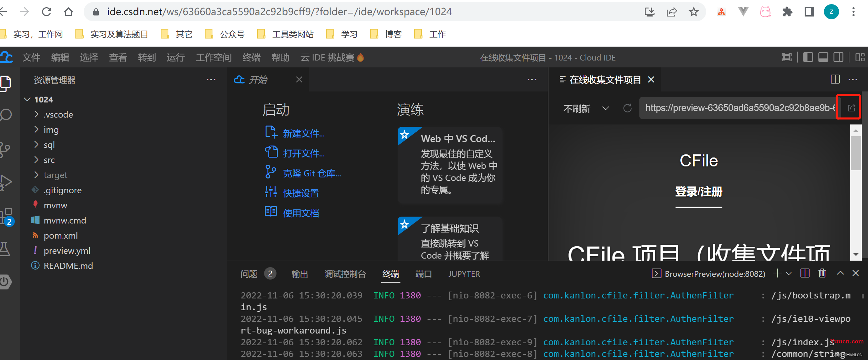Click the 新建文件 link

304,133
